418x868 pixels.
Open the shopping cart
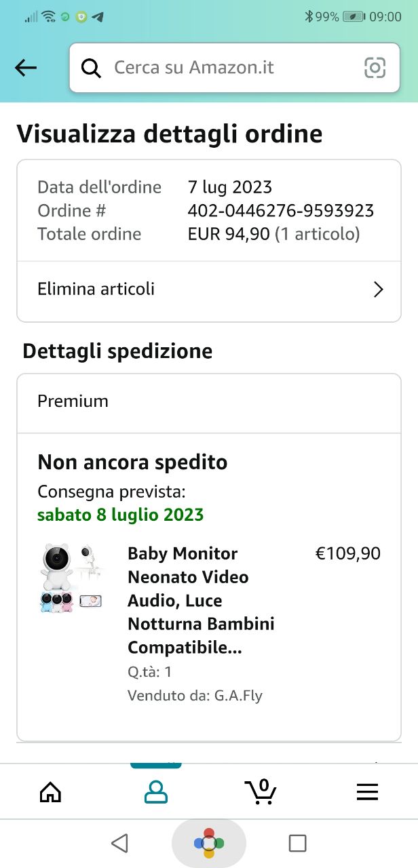[x=261, y=791]
